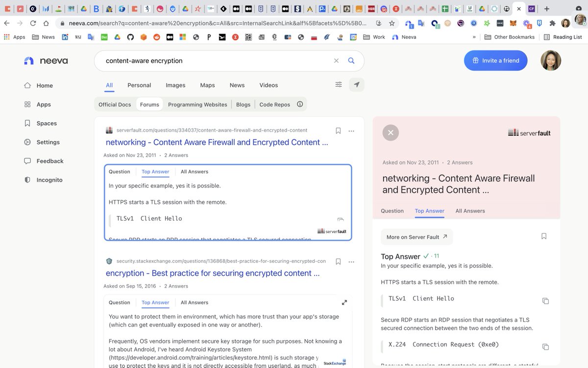Expand Other Bookmarks folder
588x368 pixels.
tap(510, 37)
